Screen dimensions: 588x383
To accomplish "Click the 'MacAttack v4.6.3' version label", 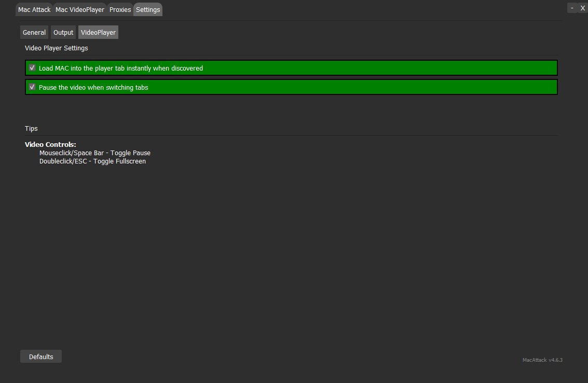I will point(542,360).
